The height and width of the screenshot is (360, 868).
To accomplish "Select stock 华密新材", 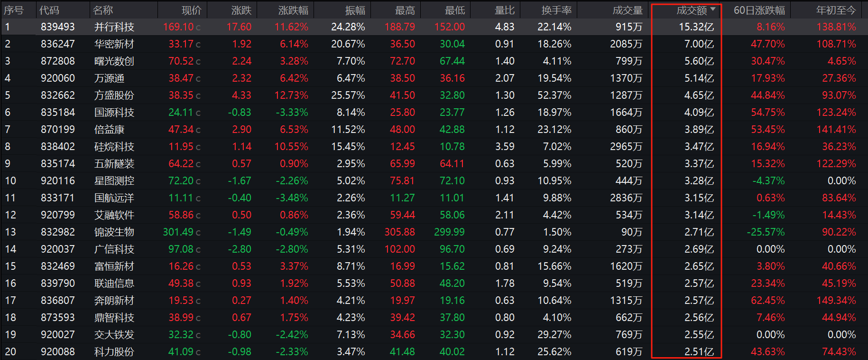I will point(114,44).
